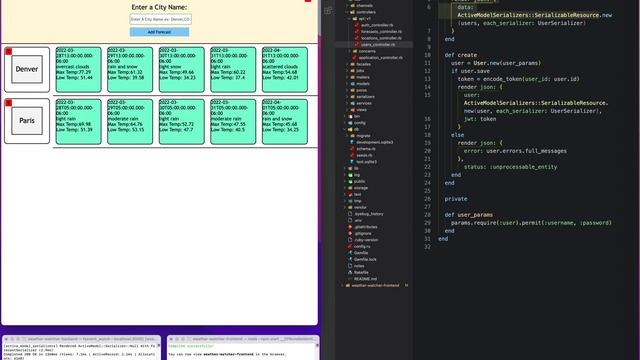Click 'status: :unprocessable_entity' line in editor
The image size is (640, 360).
511,167
